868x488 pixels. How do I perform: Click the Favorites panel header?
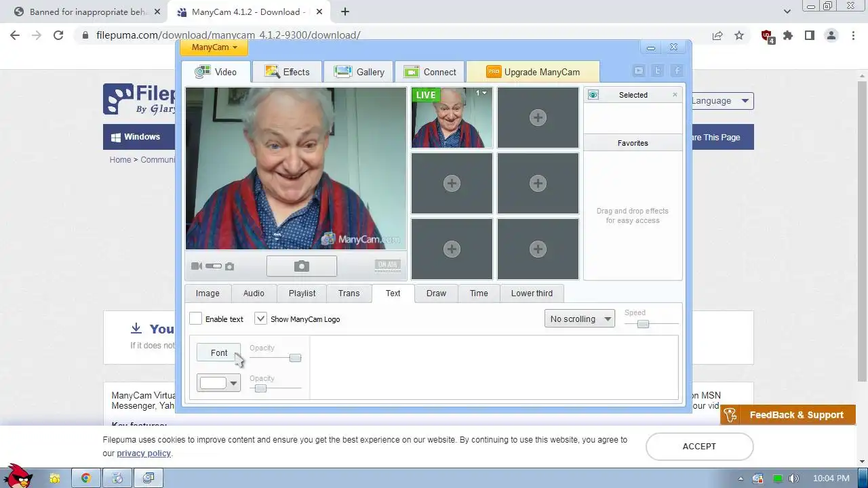(x=633, y=143)
